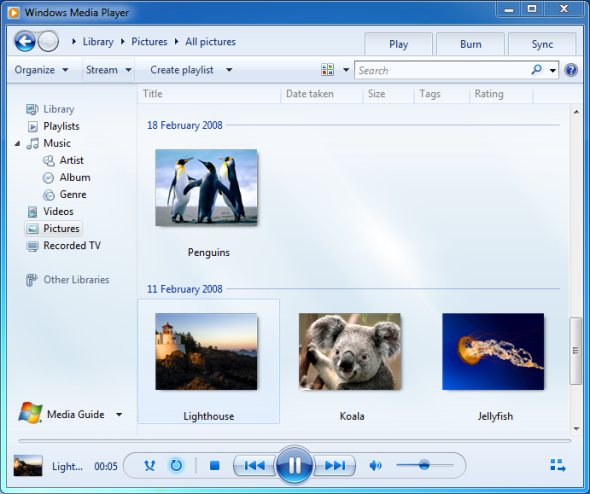Select Artist under Music
The height and width of the screenshot is (494, 590).
coord(71,160)
